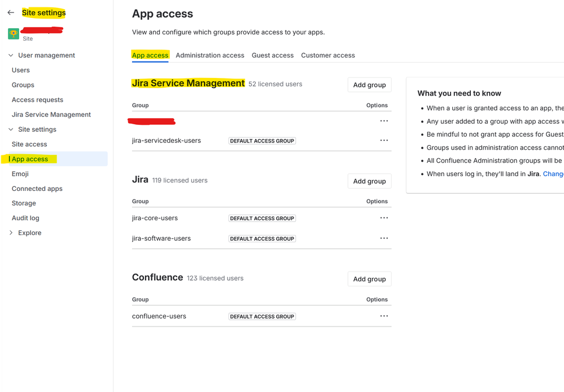Viewport: 564px width, 392px height.
Task: Add group to the Jira app
Action: click(x=369, y=181)
